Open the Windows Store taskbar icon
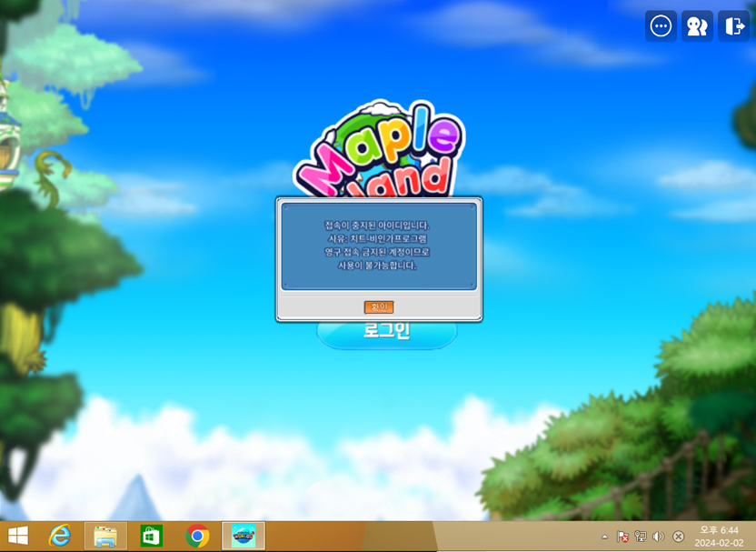The width and height of the screenshot is (756, 552). [x=151, y=537]
